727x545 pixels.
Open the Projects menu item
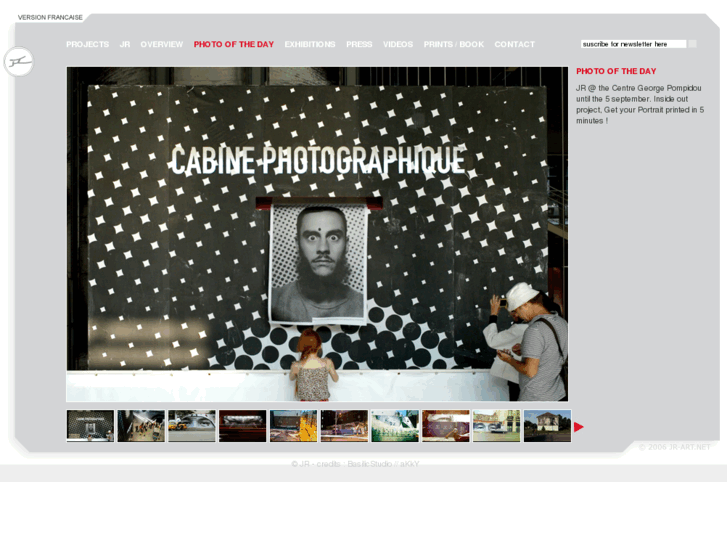[x=88, y=45]
